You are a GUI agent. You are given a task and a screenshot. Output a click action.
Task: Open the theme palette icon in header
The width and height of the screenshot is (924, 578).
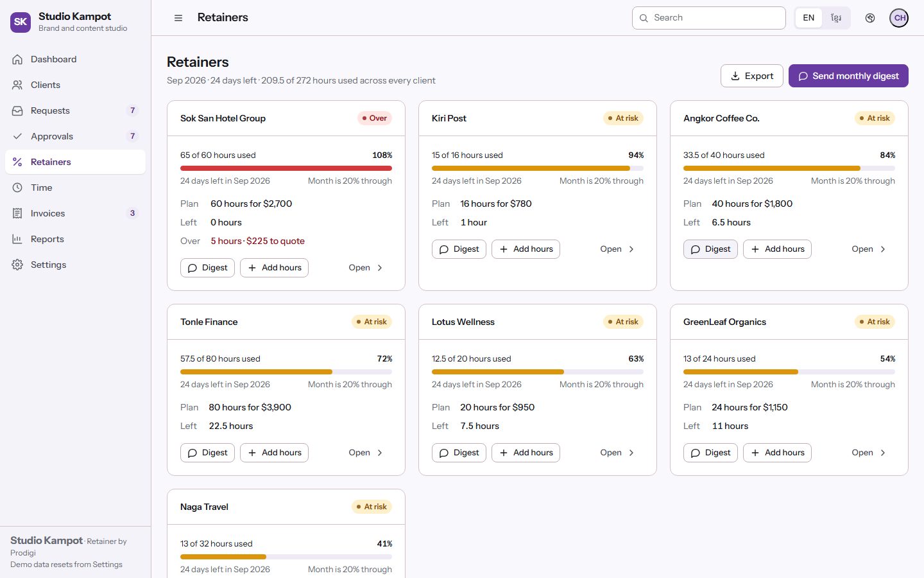[x=870, y=18]
